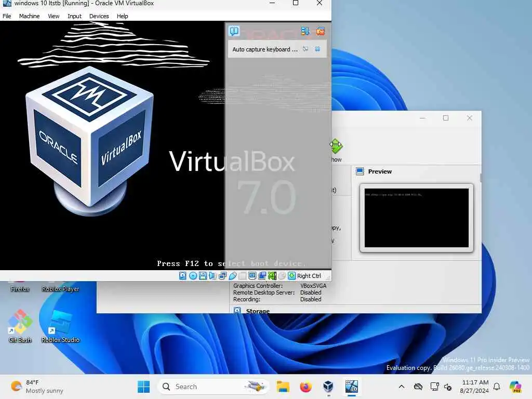Click the taskbar Search box
The width and height of the screenshot is (532, 399).
pos(213,387)
